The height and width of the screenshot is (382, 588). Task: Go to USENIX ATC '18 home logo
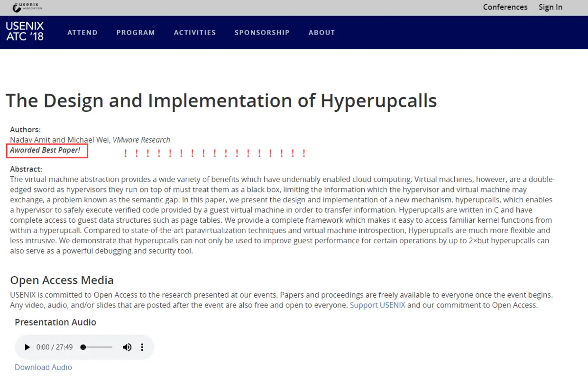(25, 31)
